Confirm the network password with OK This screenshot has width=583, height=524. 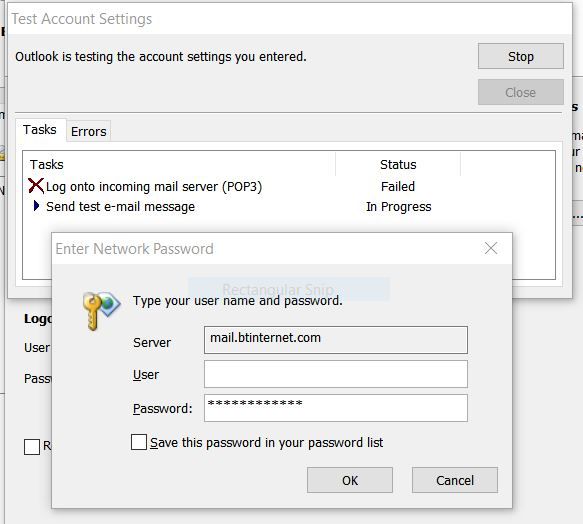[x=350, y=480]
